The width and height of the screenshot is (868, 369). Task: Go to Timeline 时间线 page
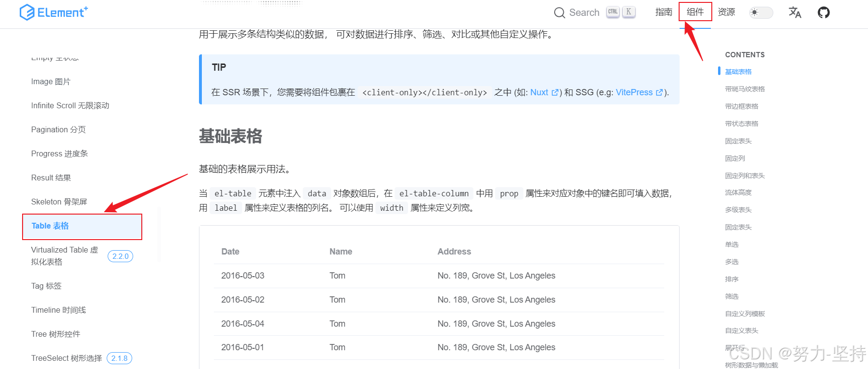coord(59,310)
